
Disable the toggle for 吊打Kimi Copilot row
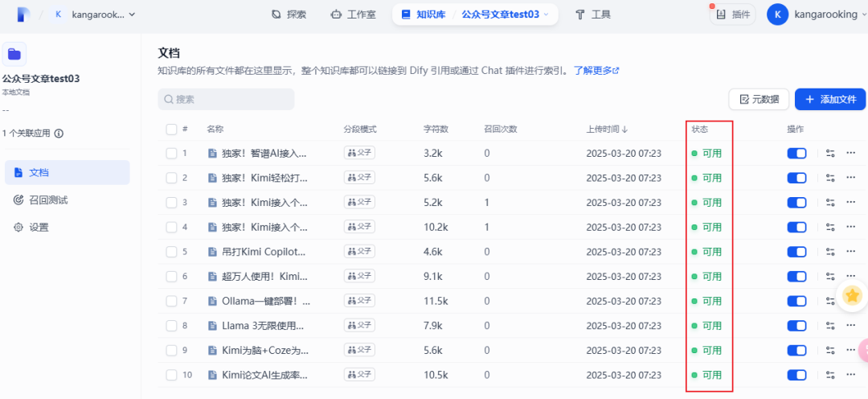point(796,252)
